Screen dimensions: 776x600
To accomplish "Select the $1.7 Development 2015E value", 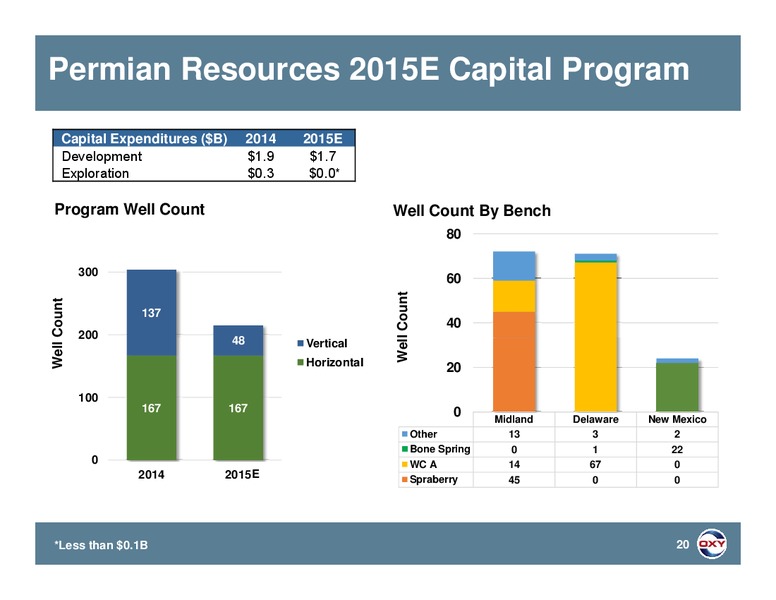I will (x=323, y=156).
